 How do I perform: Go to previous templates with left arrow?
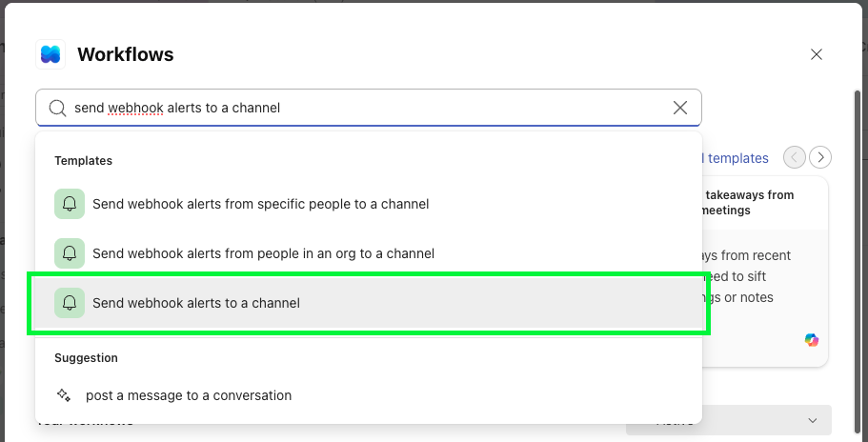795,157
